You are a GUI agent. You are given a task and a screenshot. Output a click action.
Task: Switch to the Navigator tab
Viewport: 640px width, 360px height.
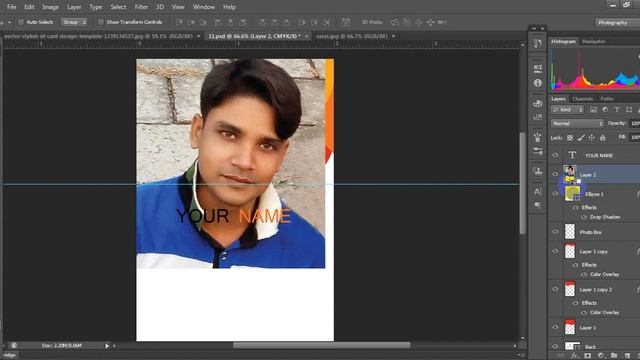pyautogui.click(x=594, y=42)
